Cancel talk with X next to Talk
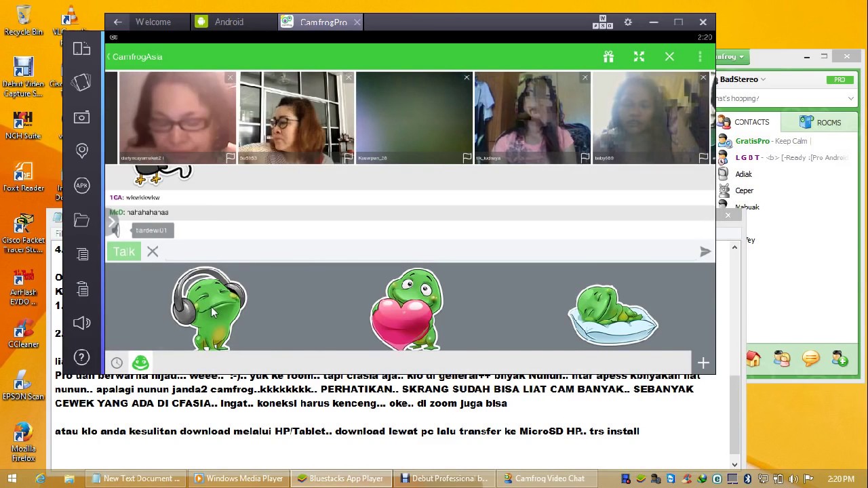Screen dimensions: 868x488 [x=153, y=251]
